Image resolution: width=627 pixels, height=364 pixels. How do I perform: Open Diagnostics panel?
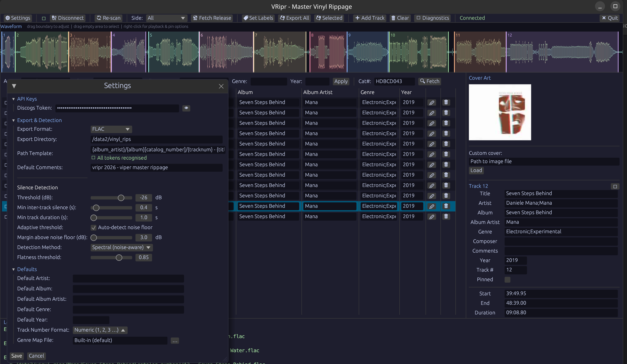tap(432, 18)
